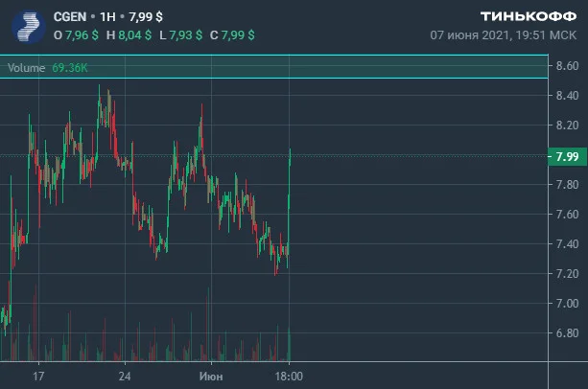Click the 18:00 time axis label
This screenshot has width=588, height=389.
[289, 377]
